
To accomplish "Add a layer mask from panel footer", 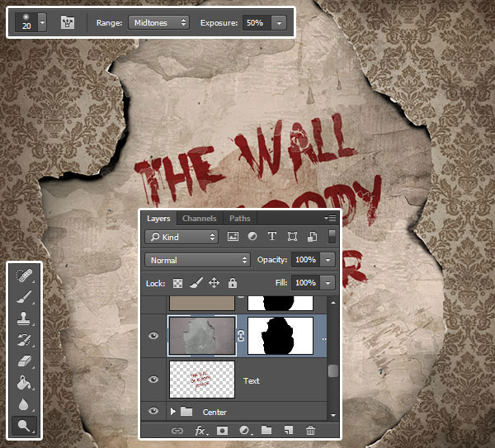I will click(x=222, y=430).
